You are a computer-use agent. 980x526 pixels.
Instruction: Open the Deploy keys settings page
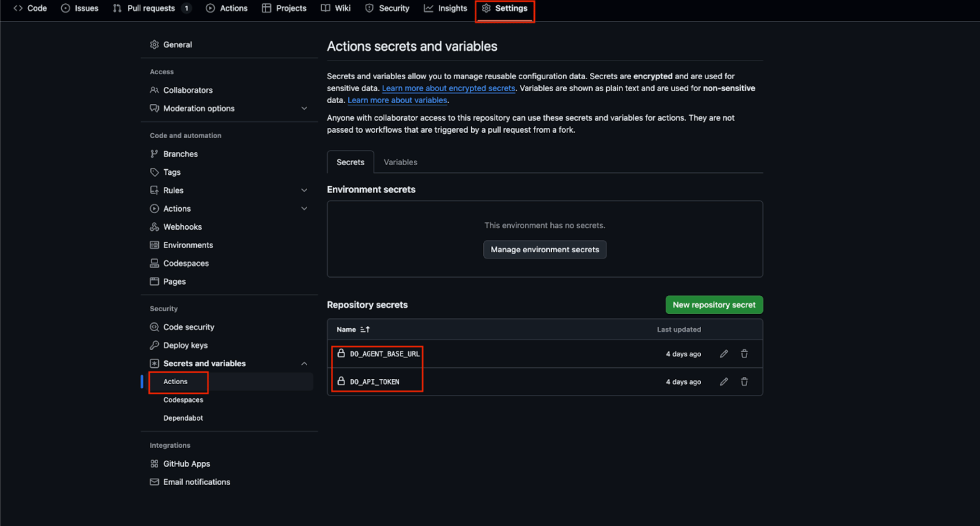186,346
